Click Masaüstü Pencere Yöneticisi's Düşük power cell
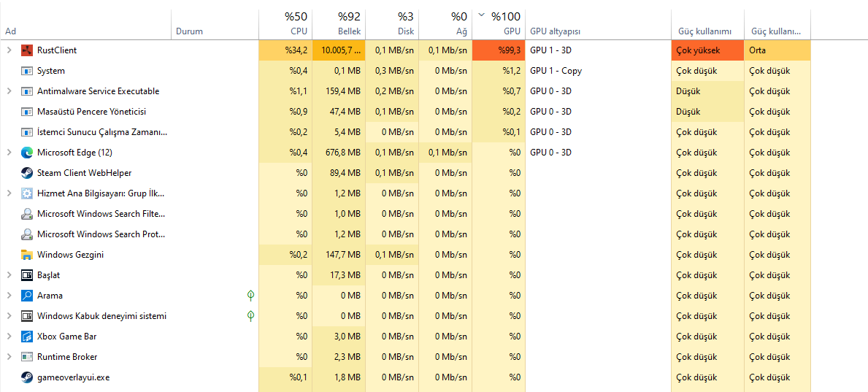The height and width of the screenshot is (392, 868). click(707, 112)
